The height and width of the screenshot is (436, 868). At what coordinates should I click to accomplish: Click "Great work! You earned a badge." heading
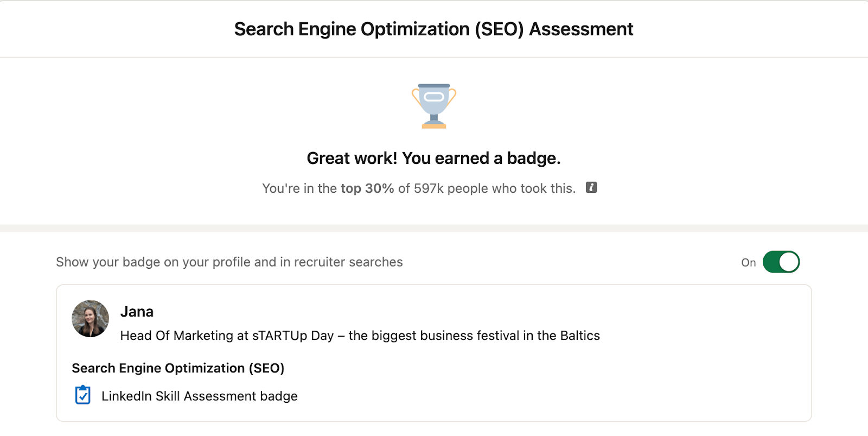tap(433, 159)
